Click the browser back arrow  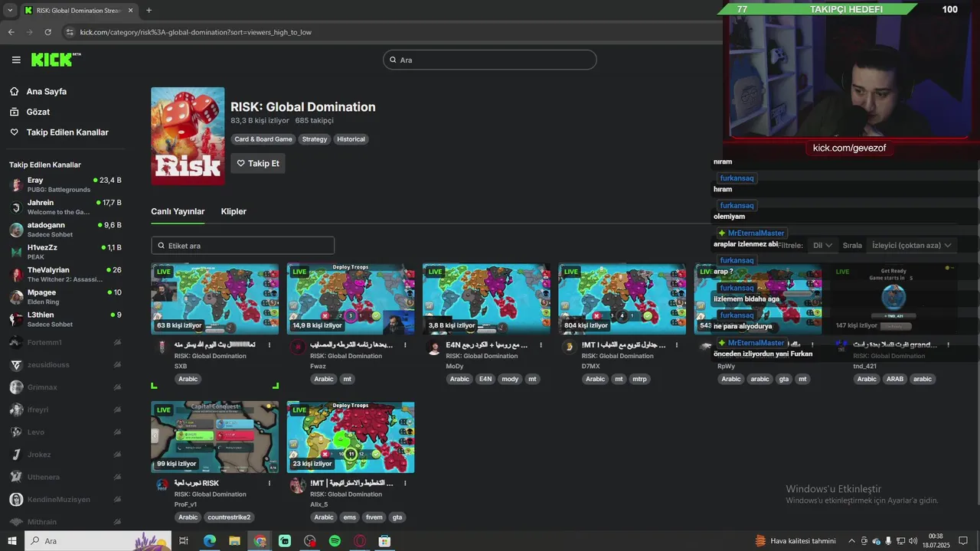[x=11, y=32]
